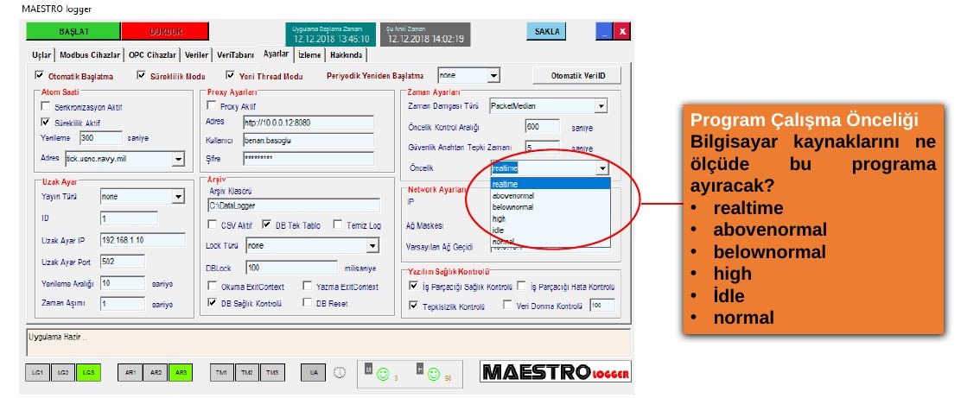980x398 pixels.
Task: Click the TM1 status indicator
Action: tap(221, 372)
